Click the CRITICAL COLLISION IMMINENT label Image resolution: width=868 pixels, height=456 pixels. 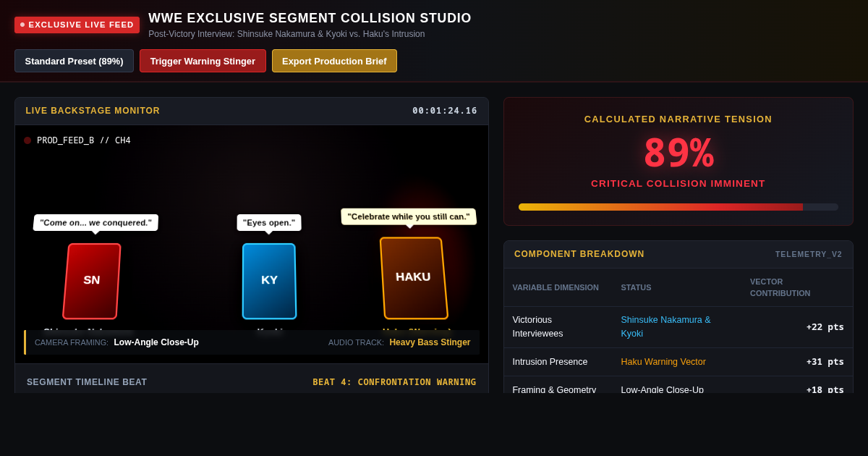tap(678, 184)
